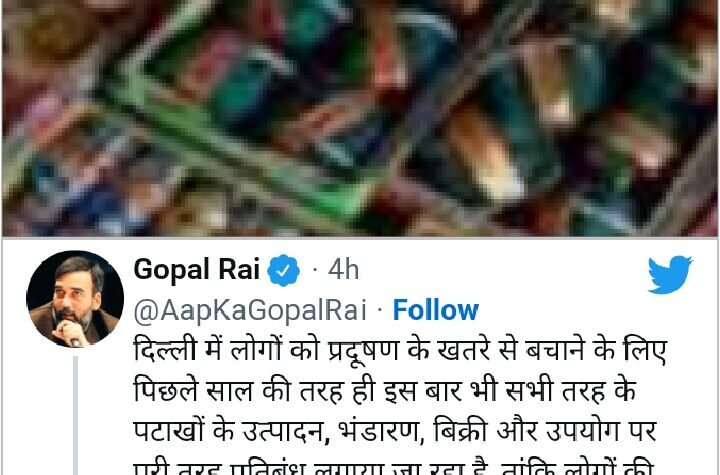Visit the @AapKaGopalRai handle
720x475 pixels.
250,311
